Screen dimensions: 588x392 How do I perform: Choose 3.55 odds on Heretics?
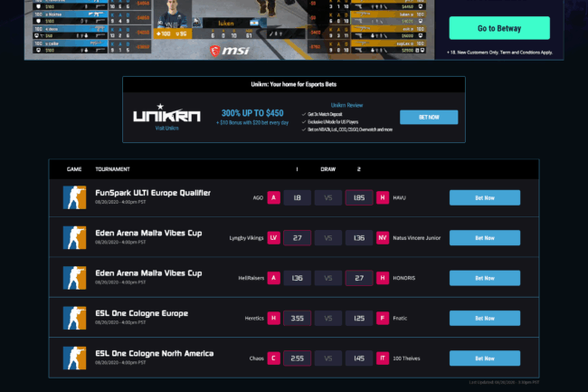pyautogui.click(x=298, y=318)
